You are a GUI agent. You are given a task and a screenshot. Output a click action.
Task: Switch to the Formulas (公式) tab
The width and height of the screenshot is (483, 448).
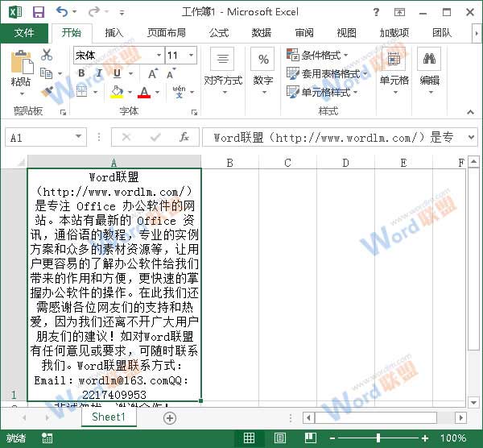(219, 33)
